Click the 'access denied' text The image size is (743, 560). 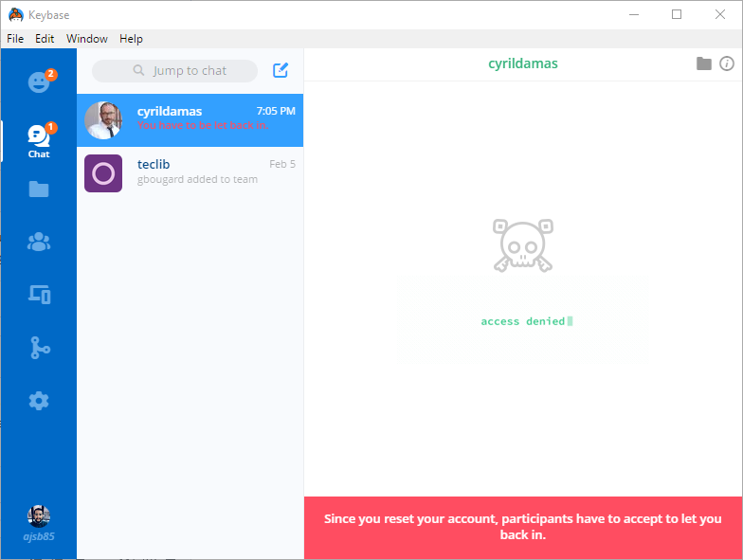pos(523,321)
